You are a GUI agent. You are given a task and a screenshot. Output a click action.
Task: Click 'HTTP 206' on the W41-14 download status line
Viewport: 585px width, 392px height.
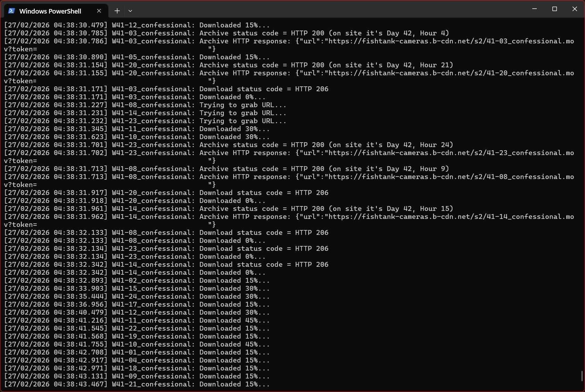point(312,265)
